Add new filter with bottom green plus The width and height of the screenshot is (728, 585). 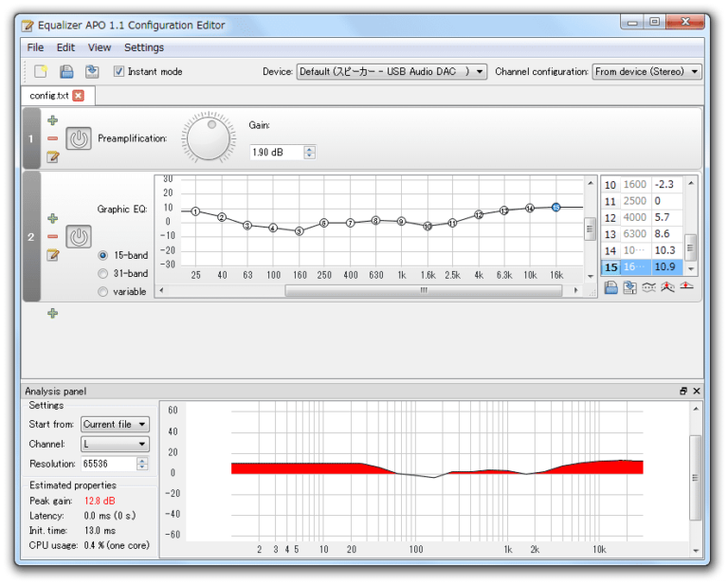pyautogui.click(x=52, y=313)
